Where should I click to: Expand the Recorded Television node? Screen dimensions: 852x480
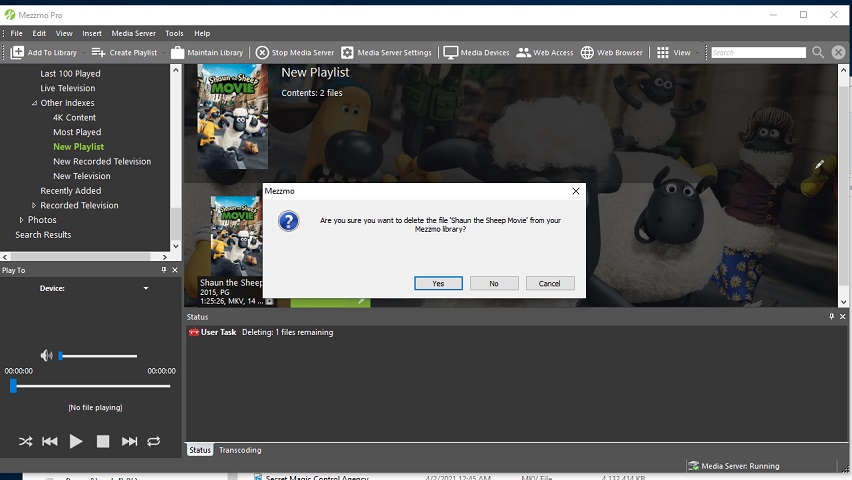pyautogui.click(x=34, y=205)
